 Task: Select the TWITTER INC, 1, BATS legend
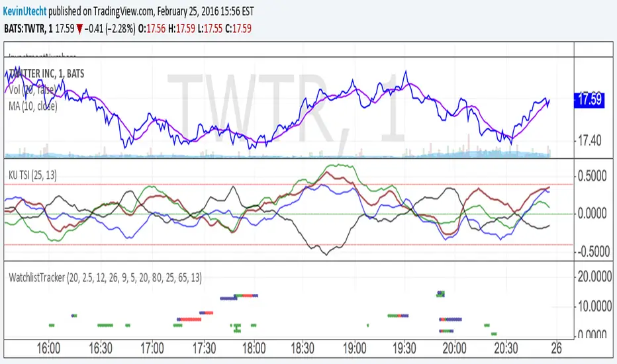pos(46,73)
